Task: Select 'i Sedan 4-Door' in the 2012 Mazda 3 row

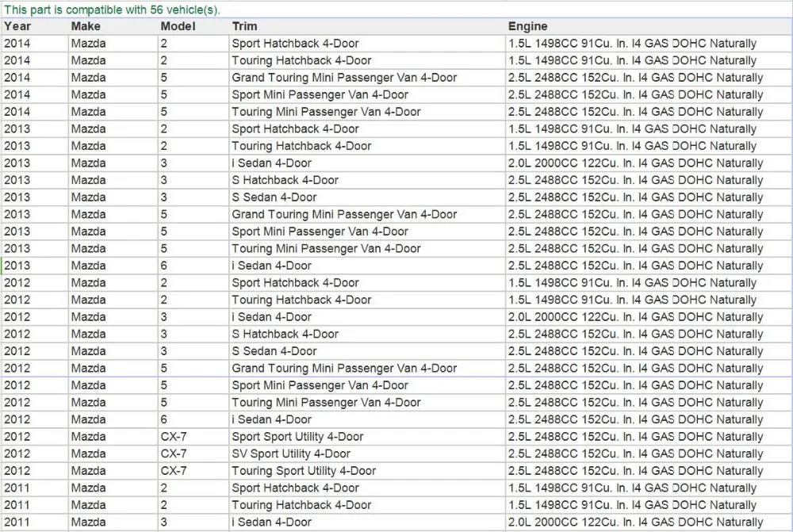Action: (271, 318)
